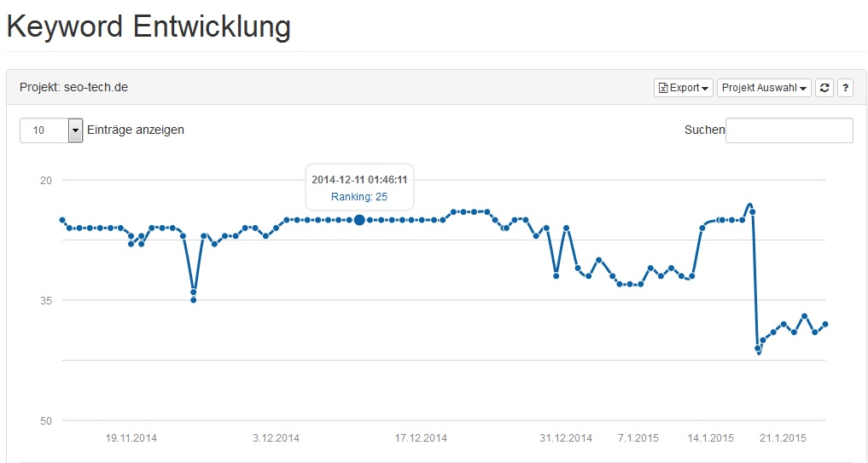
Task: Click the 3.12.2014 date axis label
Action: [276, 438]
